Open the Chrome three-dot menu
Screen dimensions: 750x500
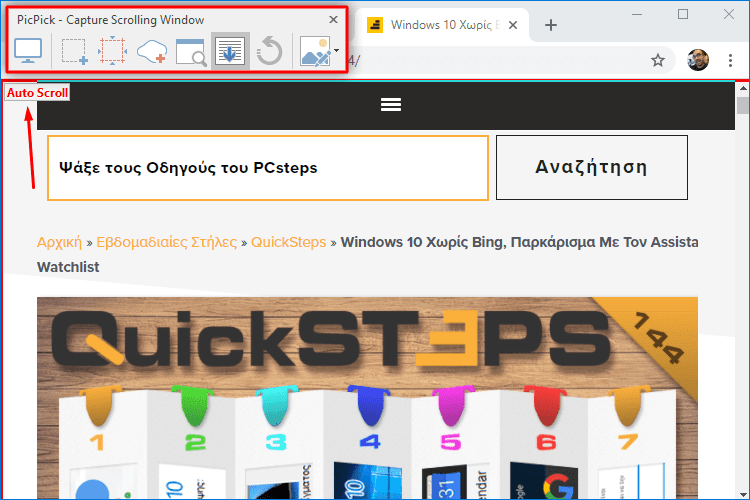(730, 60)
